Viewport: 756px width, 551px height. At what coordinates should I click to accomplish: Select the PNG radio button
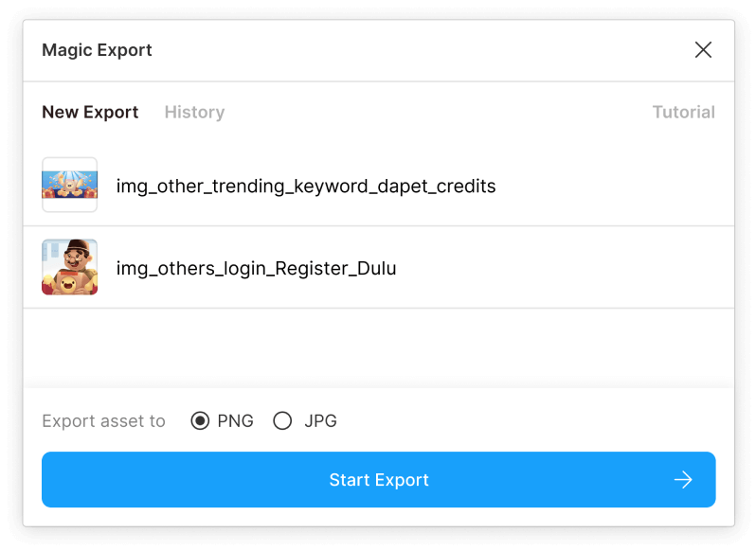tap(200, 421)
